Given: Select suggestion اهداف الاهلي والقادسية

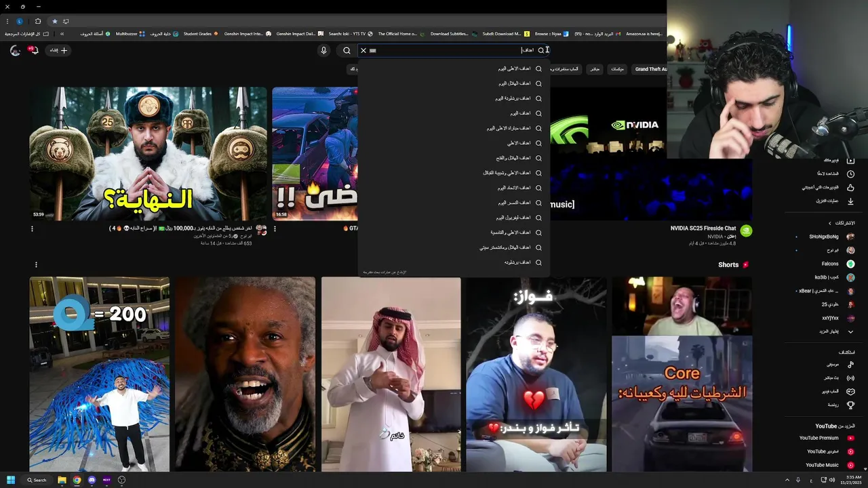Looking at the screenshot, I should click(453, 232).
